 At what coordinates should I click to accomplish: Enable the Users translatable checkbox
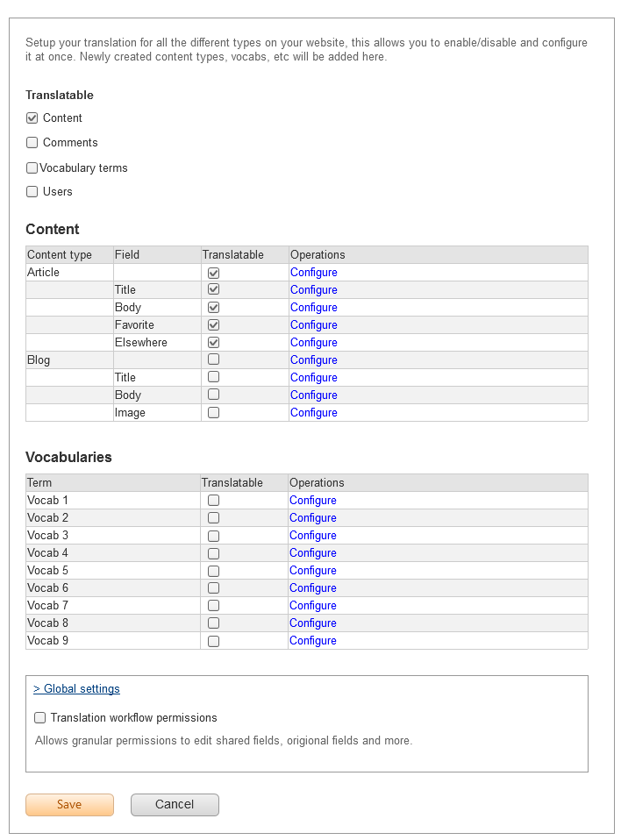click(x=32, y=192)
